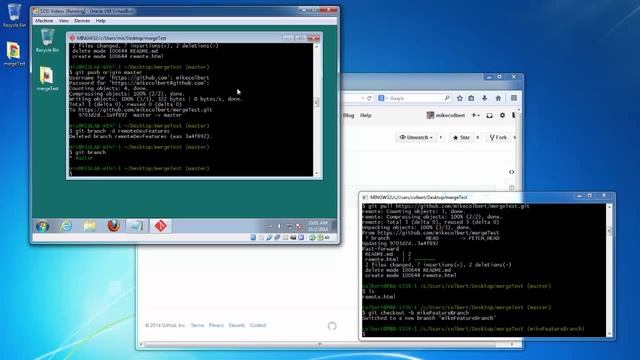Click the GitHub Octocat footer logo
This screenshot has width=640, height=360.
pyautogui.click(x=332, y=325)
